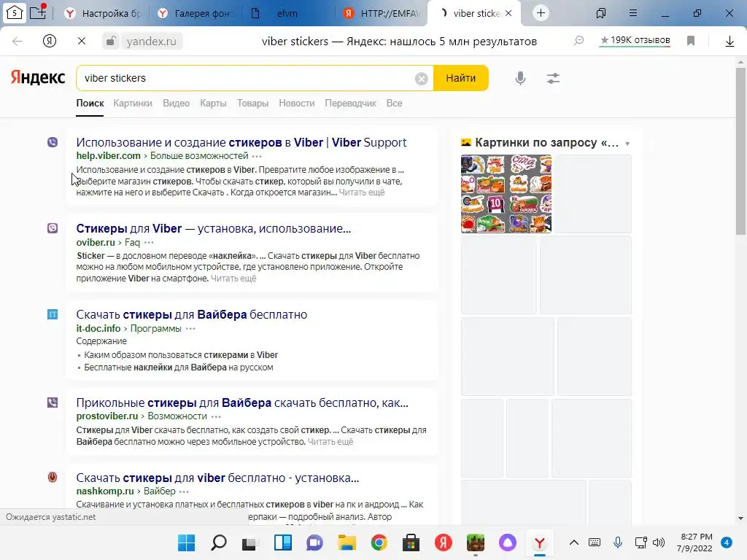The width and height of the screenshot is (747, 560).
Task: Open File Explorer from taskbar
Action: 347,542
